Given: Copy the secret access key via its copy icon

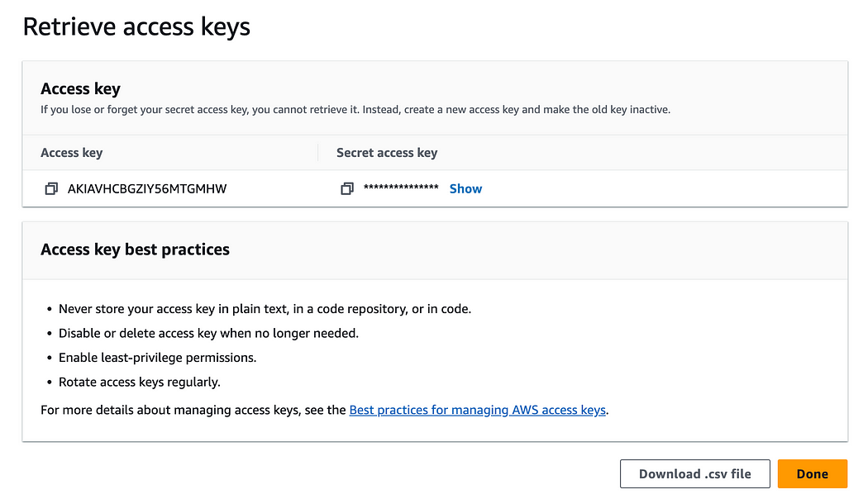Looking at the screenshot, I should [x=347, y=188].
